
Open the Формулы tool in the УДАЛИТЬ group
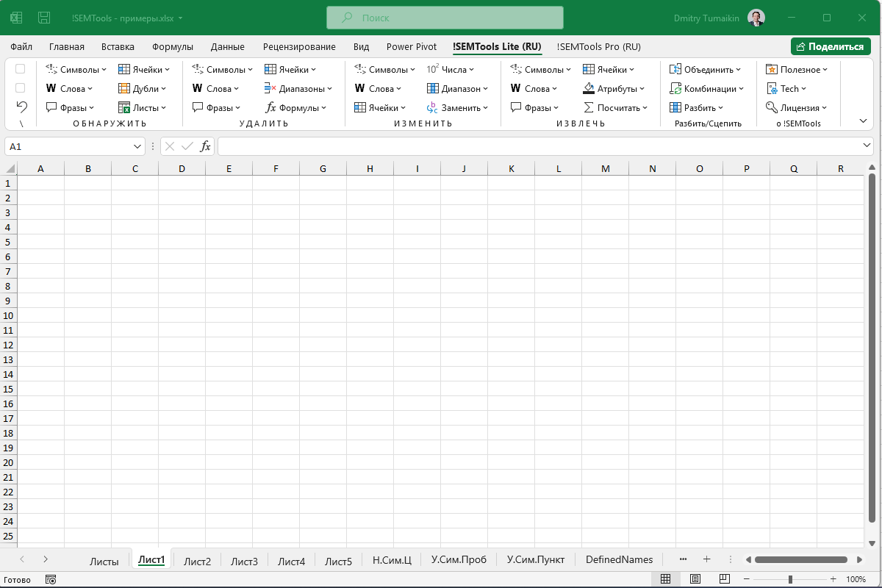297,108
